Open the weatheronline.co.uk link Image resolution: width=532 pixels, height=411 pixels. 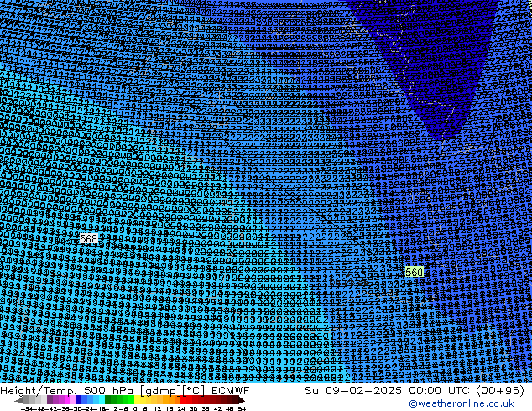(x=462, y=403)
